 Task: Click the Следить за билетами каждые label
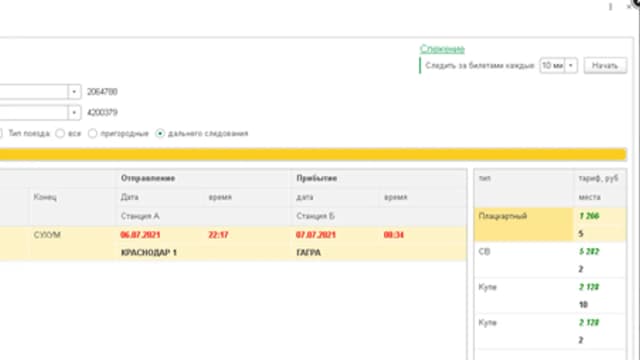[x=480, y=65]
